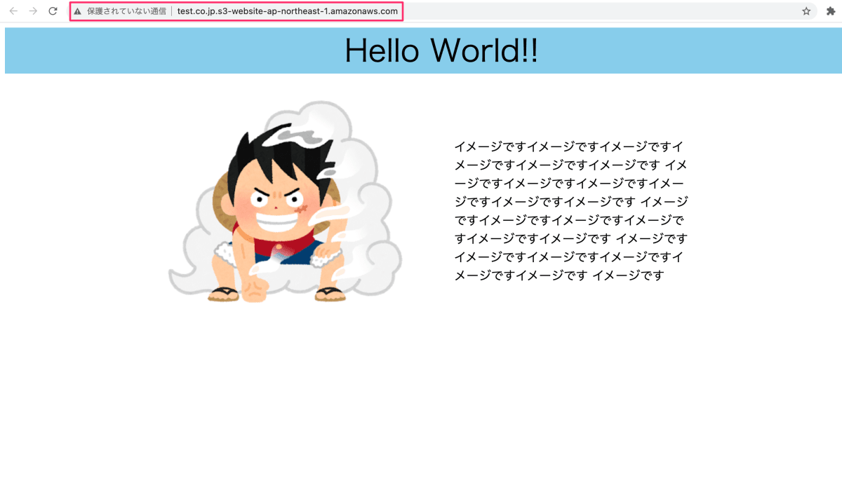Click the browser back arrow
The image size is (842, 504).
click(x=13, y=11)
